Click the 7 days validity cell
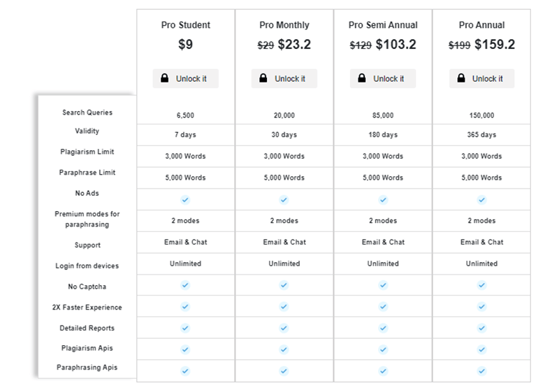545x392 pixels. [x=185, y=135]
